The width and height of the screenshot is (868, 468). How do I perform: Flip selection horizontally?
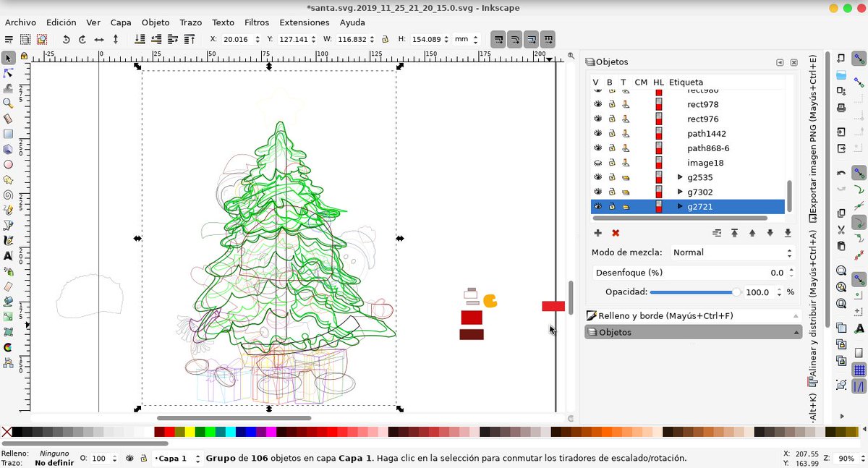[99, 39]
